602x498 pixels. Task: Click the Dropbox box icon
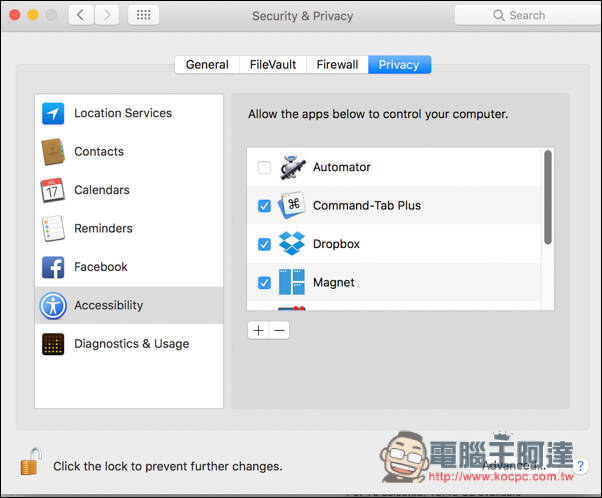[291, 243]
